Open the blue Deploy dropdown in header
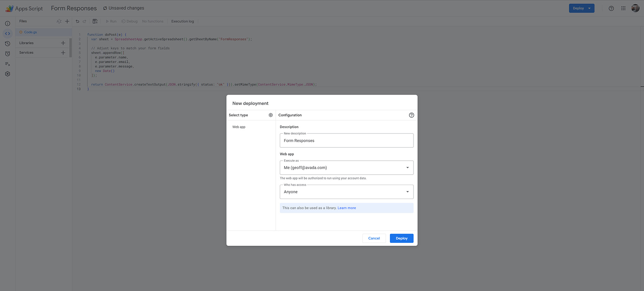644x291 pixels. tap(582, 8)
